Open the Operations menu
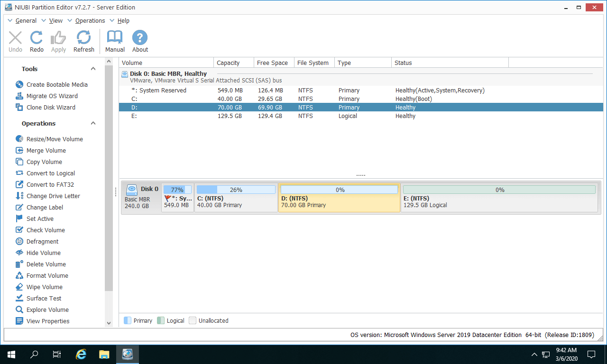The width and height of the screenshot is (607, 364). click(90, 20)
